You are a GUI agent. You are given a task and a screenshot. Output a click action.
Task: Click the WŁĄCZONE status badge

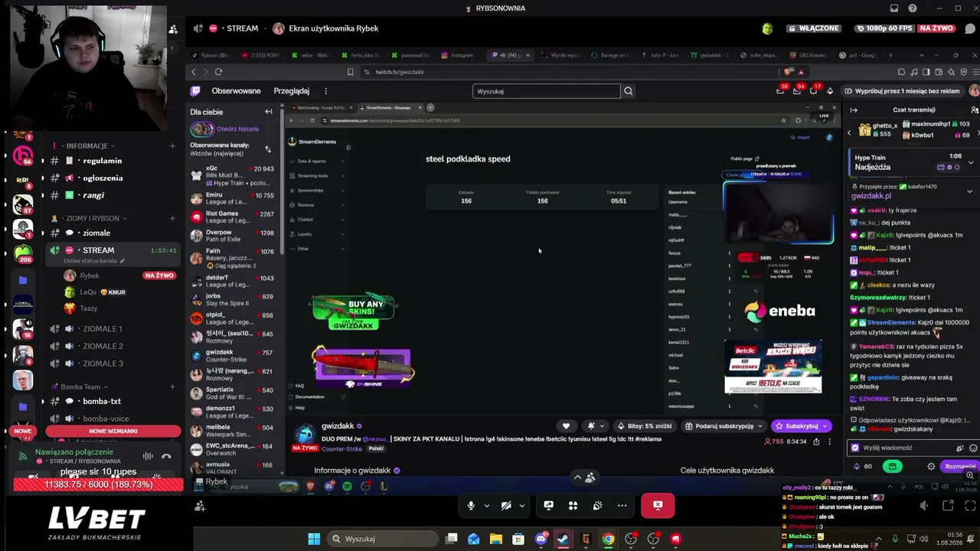pyautogui.click(x=812, y=28)
